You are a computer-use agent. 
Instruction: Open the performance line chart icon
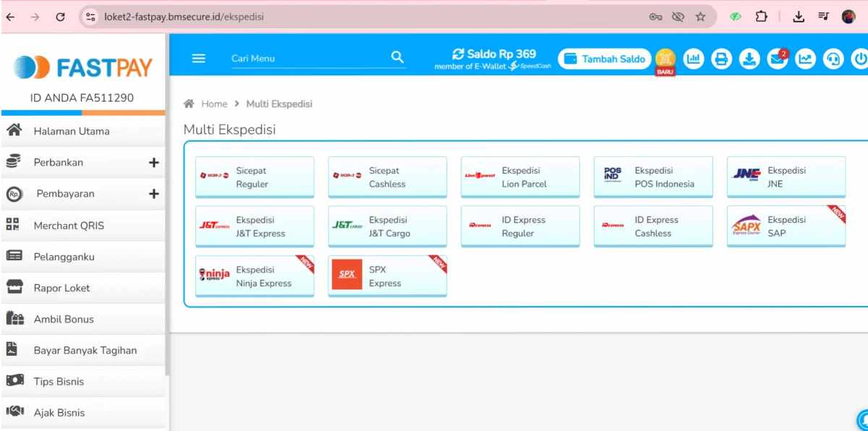coord(805,59)
